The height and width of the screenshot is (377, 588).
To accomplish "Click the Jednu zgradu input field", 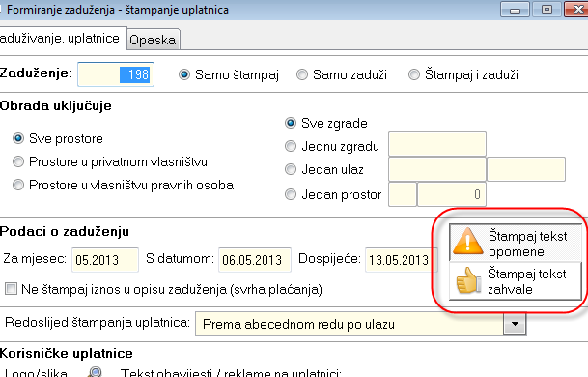I will [x=437, y=144].
